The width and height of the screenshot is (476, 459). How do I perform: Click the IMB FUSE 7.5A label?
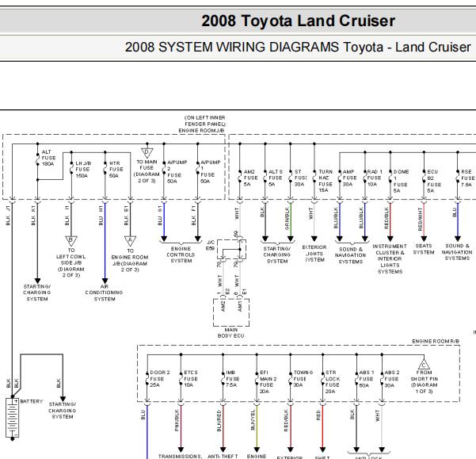233,378
